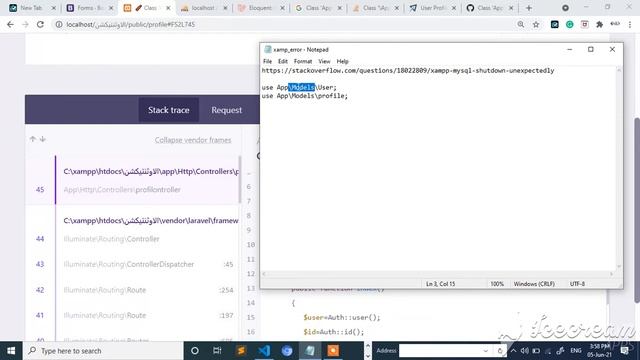Select stack frame 43 ControllerDispatcher
Screen dimensions: 640x360
pos(133,264)
